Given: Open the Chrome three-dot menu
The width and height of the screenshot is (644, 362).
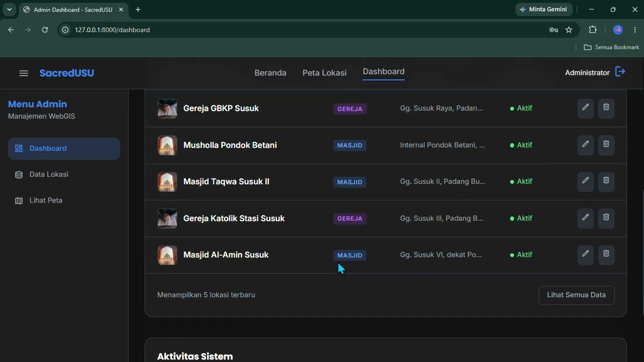Looking at the screenshot, I should click(x=635, y=30).
